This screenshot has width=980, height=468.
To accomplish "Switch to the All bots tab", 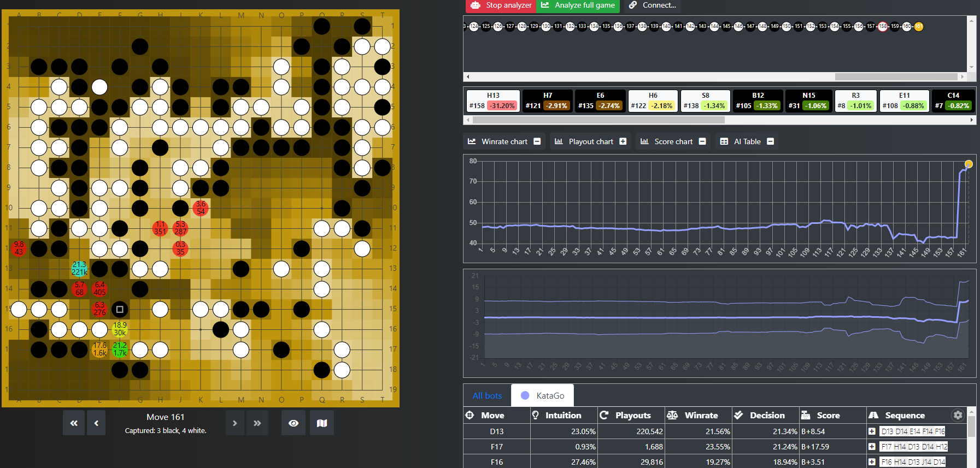I will 487,395.
